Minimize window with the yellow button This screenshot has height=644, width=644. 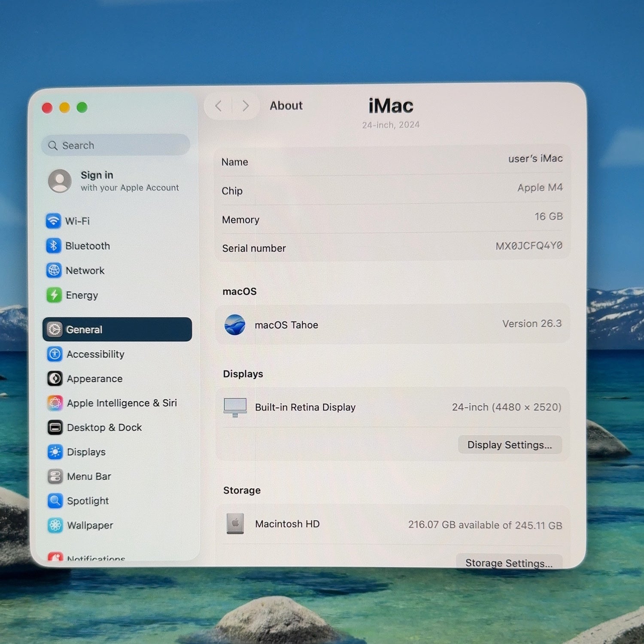coord(64,107)
